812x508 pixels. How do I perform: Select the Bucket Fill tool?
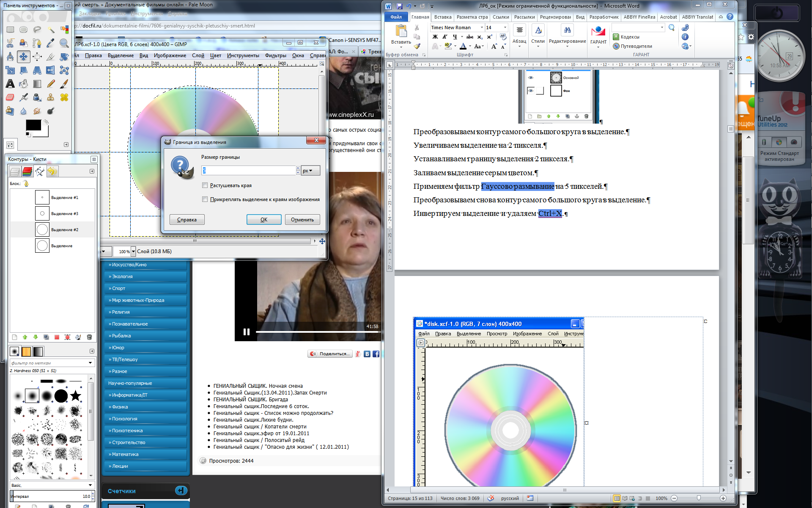coord(24,84)
